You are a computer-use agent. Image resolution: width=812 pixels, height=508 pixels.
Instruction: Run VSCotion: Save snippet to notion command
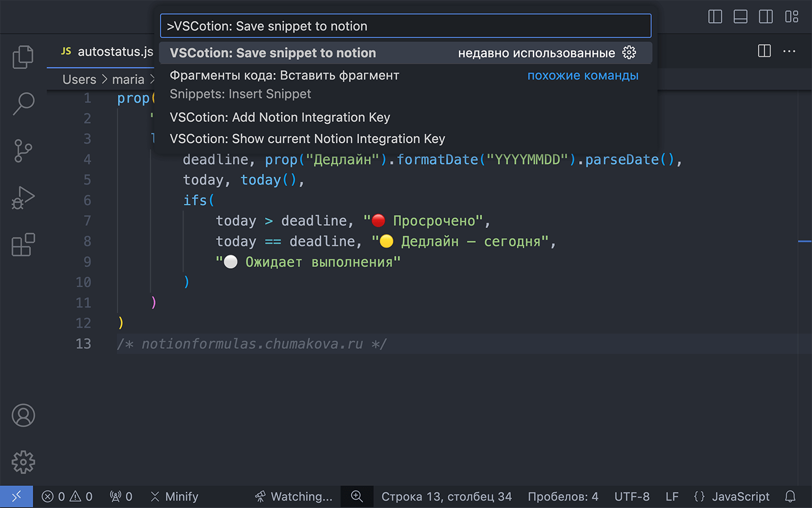pyautogui.click(x=405, y=53)
